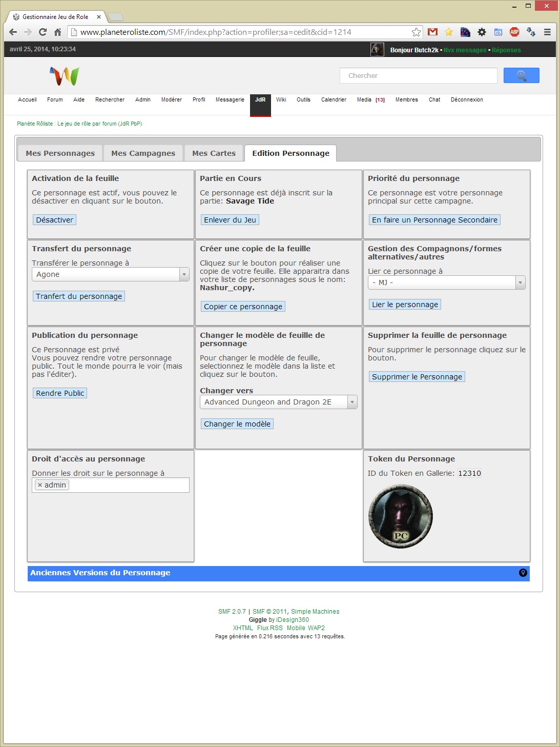This screenshot has height=747, width=560.
Task: Click the Supprimer le Personnage button
Action: coord(417,377)
